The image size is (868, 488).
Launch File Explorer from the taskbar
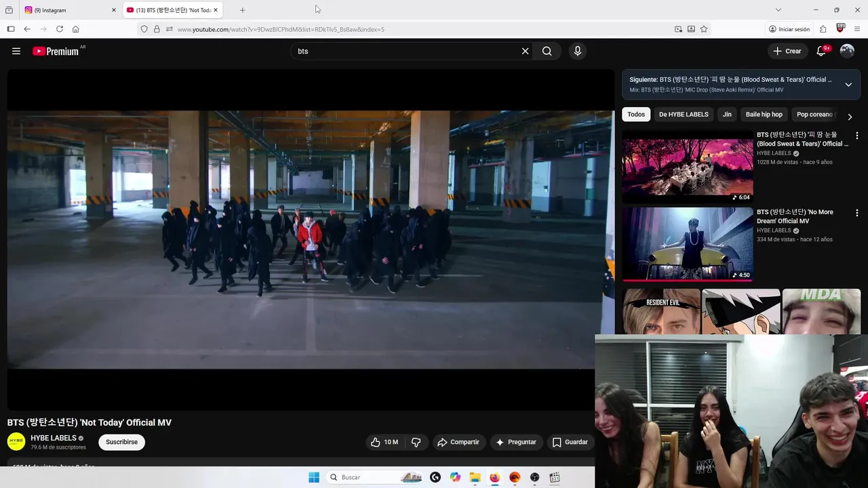click(x=475, y=477)
